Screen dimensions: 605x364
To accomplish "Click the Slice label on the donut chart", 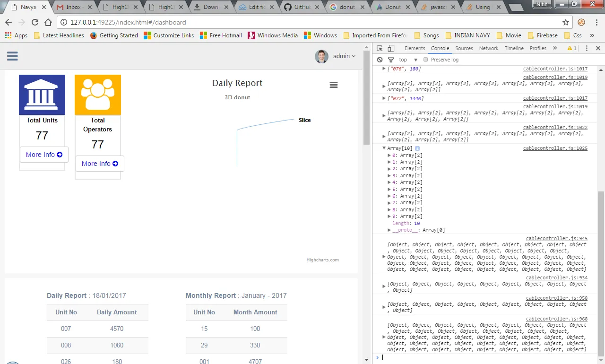I will [x=305, y=120].
